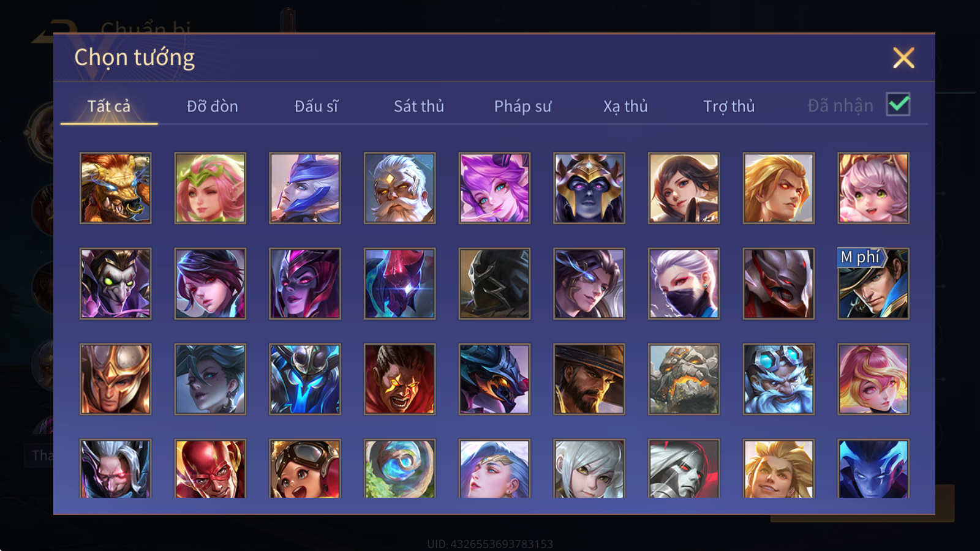
Task: Choose the white-bearded old man hero
Action: 399,188
